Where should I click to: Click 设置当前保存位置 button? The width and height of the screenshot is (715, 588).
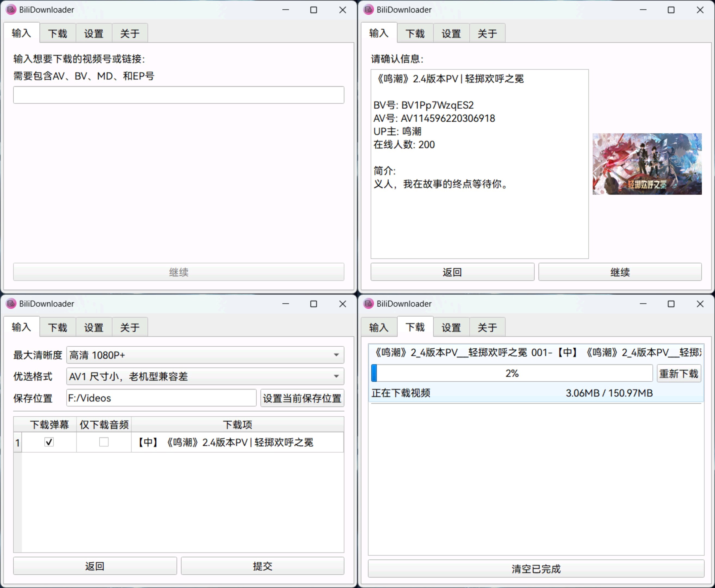(302, 398)
